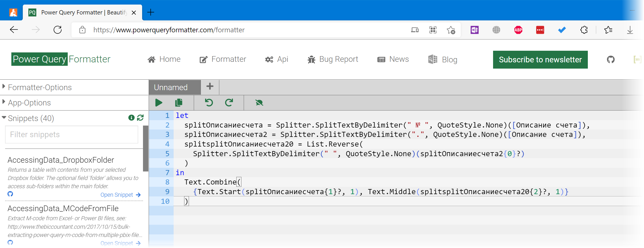Click the snippets info icon

tap(131, 118)
